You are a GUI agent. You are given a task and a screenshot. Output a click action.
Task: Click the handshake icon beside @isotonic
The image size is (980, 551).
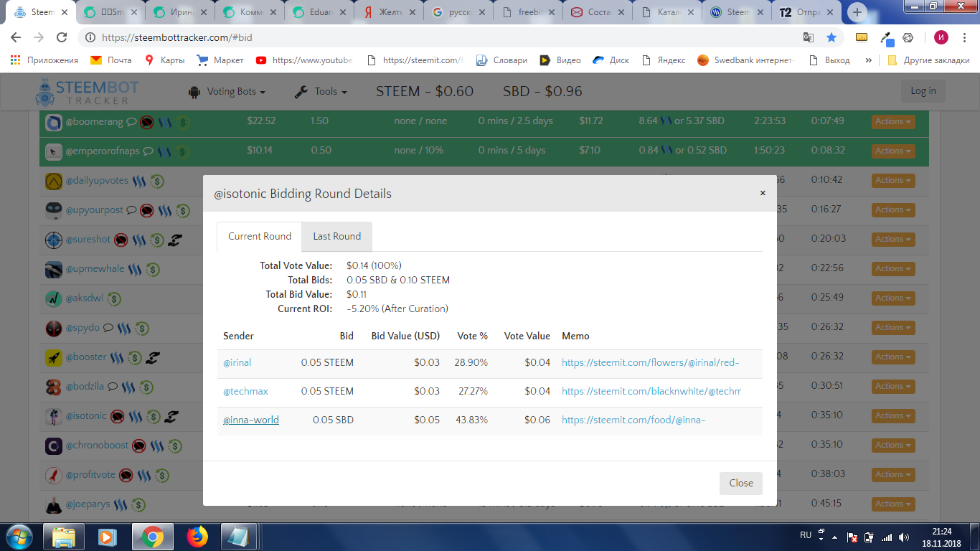coord(171,416)
